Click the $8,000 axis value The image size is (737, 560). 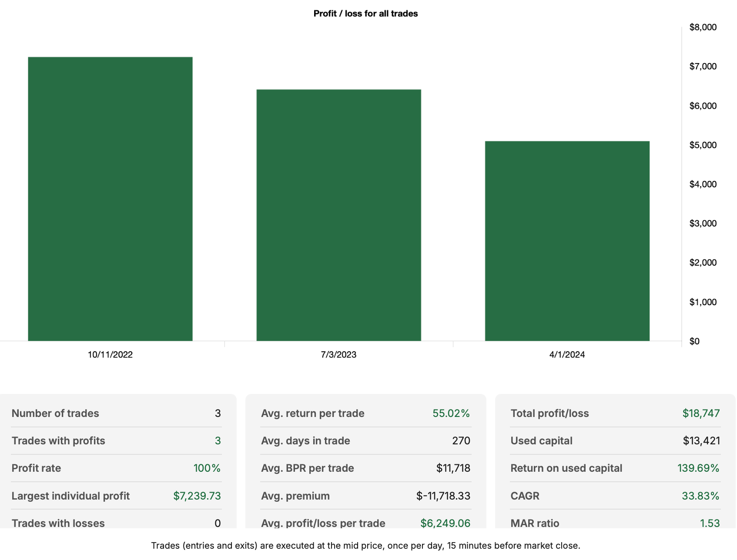[x=702, y=27]
